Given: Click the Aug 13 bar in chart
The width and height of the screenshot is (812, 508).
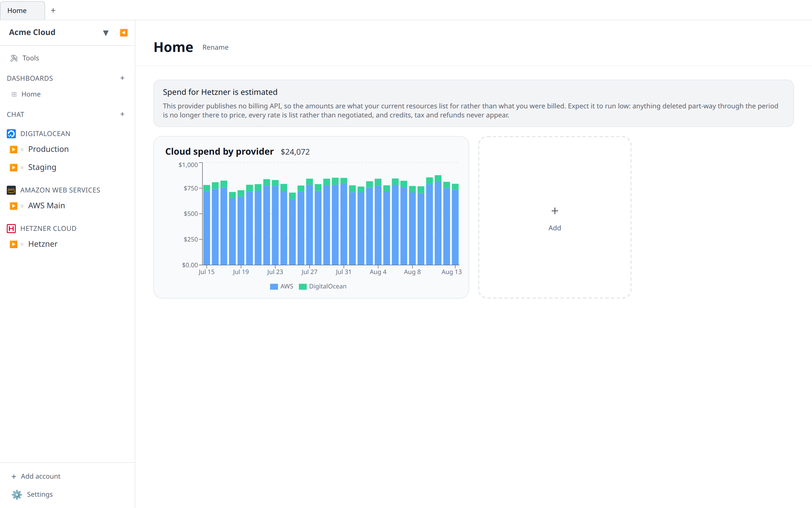Looking at the screenshot, I should [x=455, y=224].
